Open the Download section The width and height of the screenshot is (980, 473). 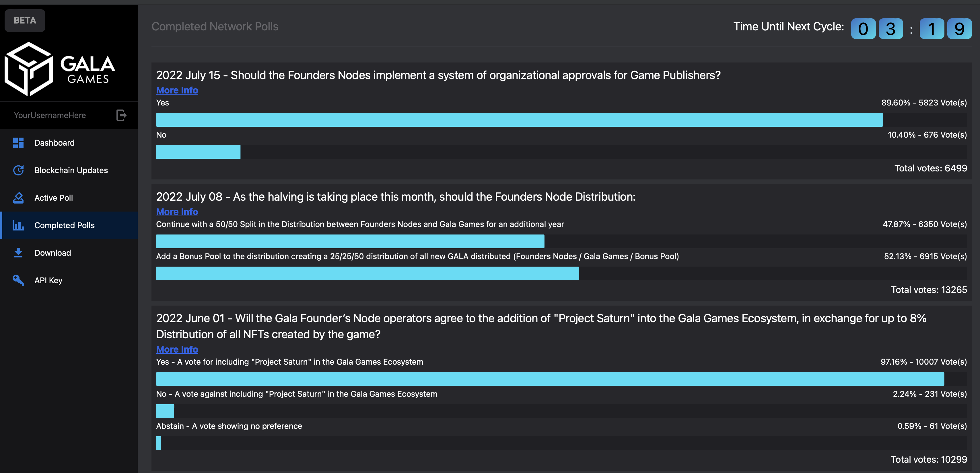pos(69,253)
